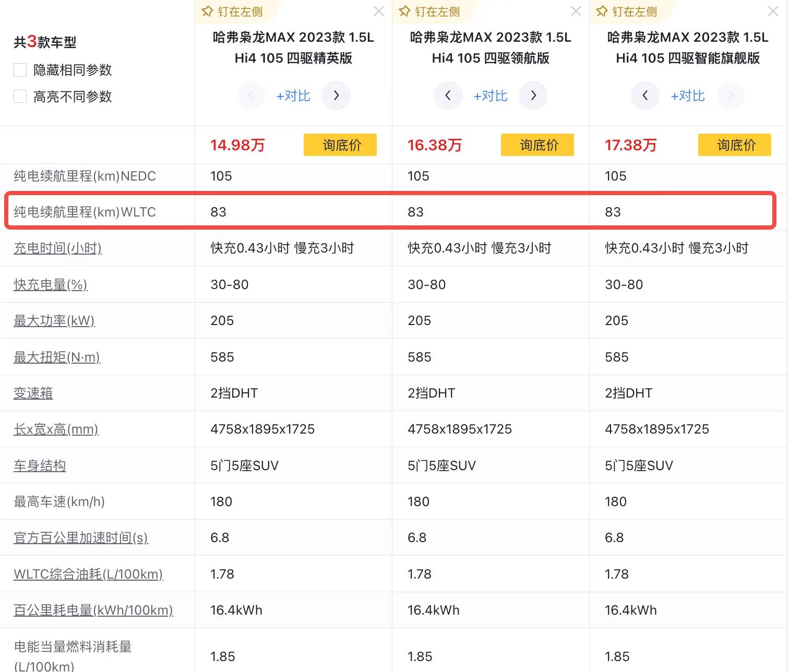Click the 17.38万 price
Screen dimensions: 789x672
tap(631, 145)
